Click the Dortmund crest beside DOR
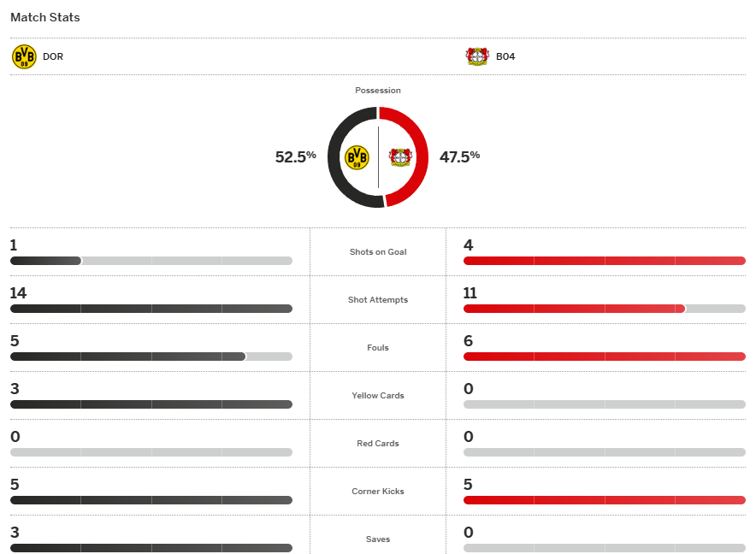 tap(24, 57)
